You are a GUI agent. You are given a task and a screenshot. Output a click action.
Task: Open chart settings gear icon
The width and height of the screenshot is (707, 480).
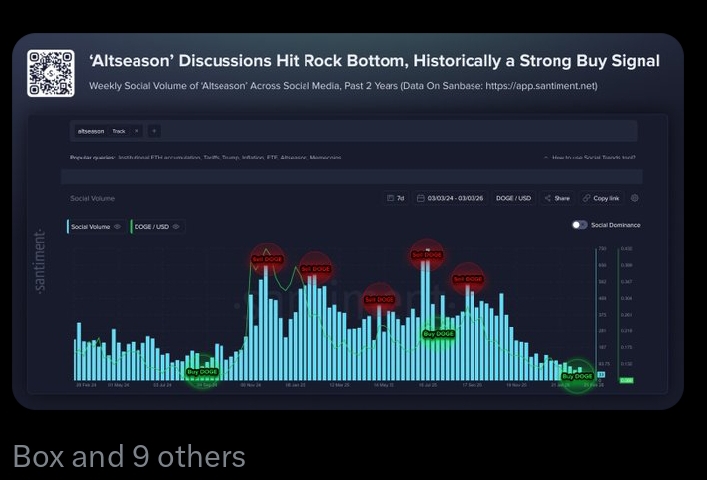pyautogui.click(x=635, y=198)
